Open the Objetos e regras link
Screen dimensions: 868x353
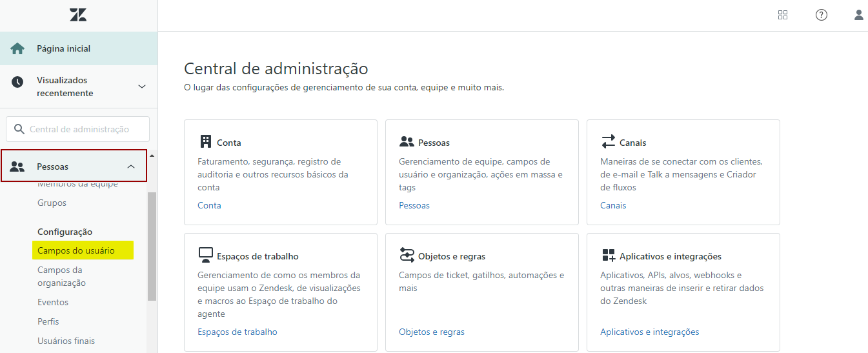coord(431,332)
